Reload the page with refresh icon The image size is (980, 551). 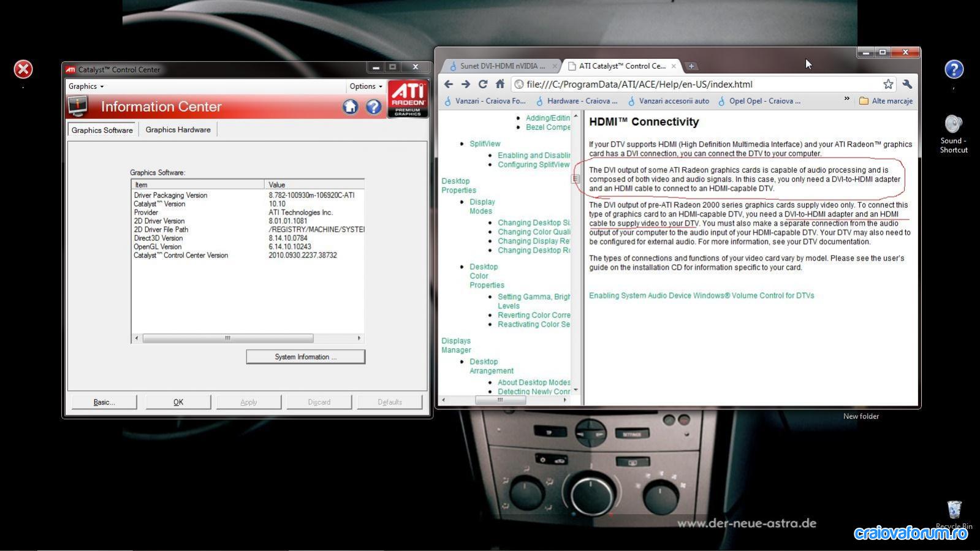[x=483, y=85]
